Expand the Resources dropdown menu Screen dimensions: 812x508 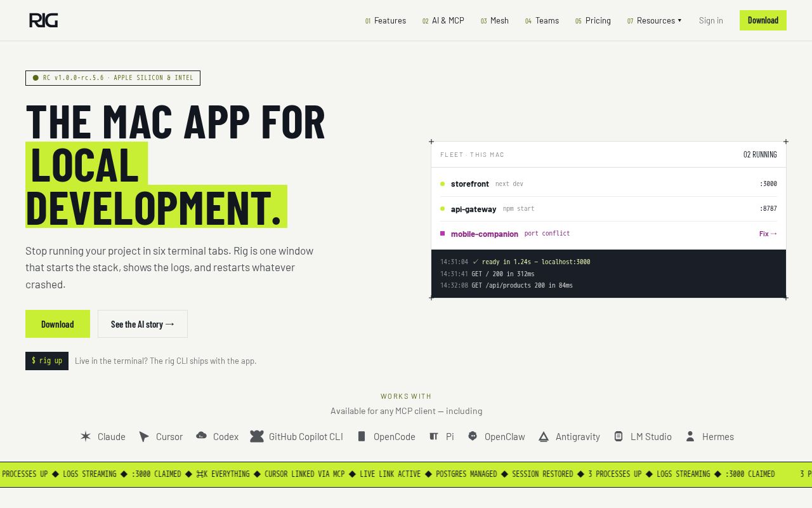655,20
